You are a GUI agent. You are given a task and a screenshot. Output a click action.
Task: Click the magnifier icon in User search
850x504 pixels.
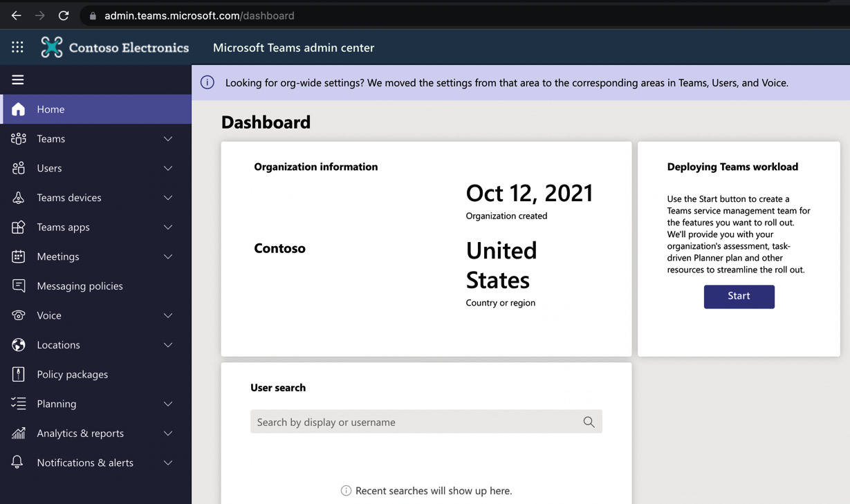point(589,422)
